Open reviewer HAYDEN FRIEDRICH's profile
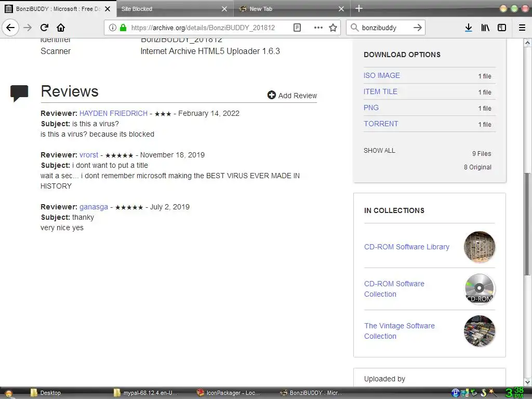 113,113
